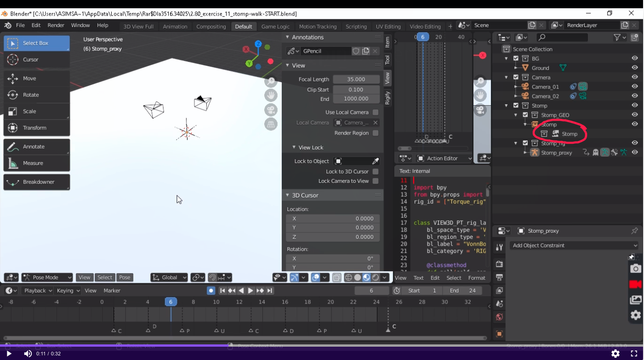Click the video progress bar
644x360 pixels.
[322, 345]
